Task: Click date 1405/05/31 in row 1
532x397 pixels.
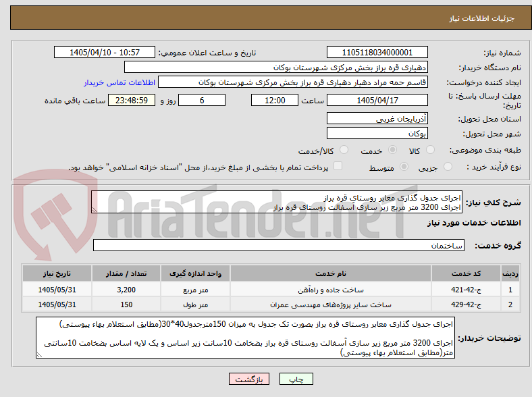Action: pos(57,290)
